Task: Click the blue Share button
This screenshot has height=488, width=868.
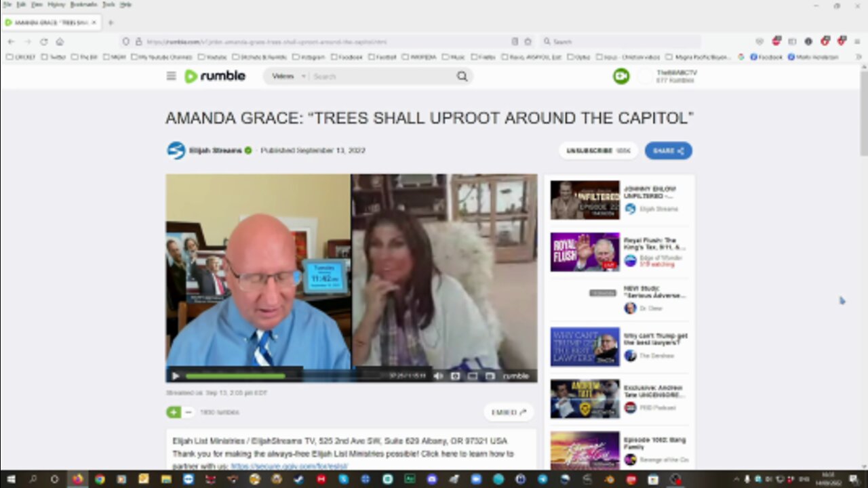Action: coord(669,150)
